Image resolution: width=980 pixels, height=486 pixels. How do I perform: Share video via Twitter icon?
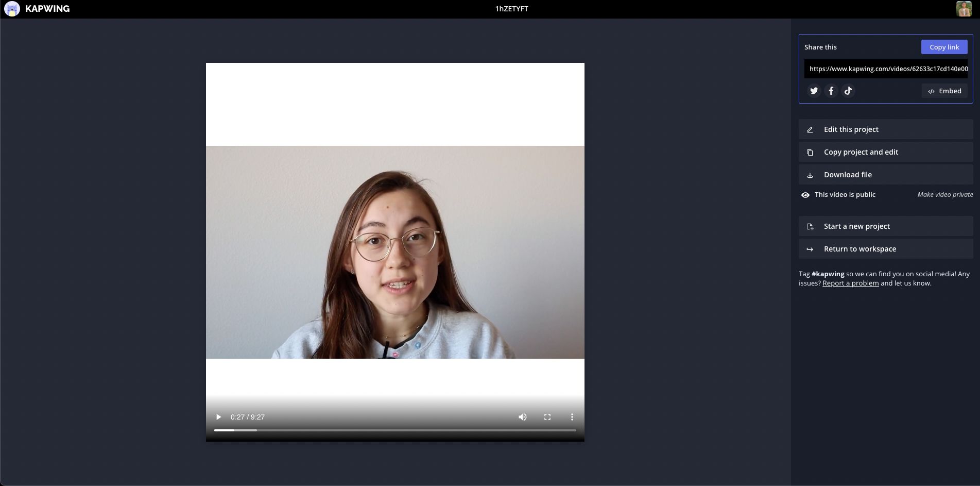click(x=814, y=91)
